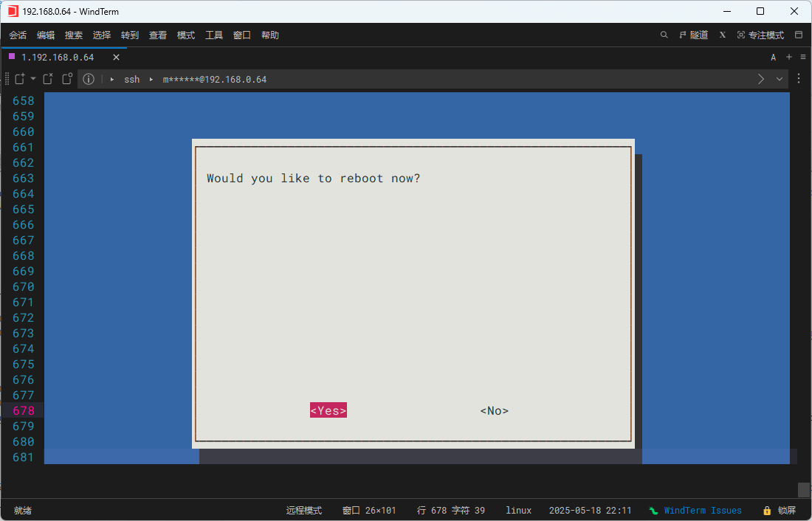Select <No> in the reboot dialog
Image resolution: width=812 pixels, height=521 pixels.
[494, 411]
